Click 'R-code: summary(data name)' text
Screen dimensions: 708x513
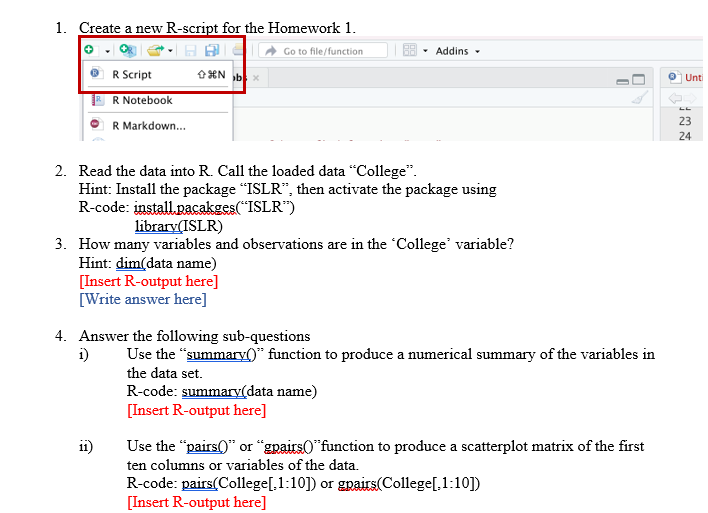222,391
